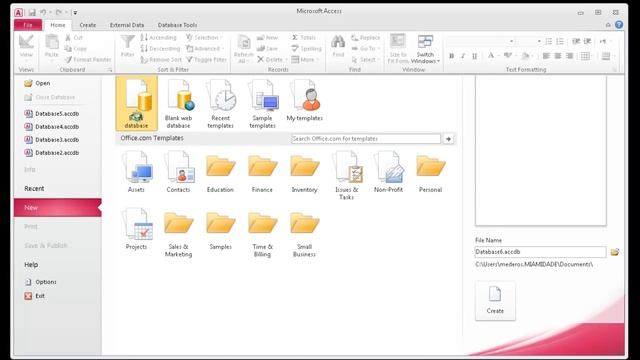Screen dimensions: 640x360
Task: Click the search go arrow button
Action: tap(448, 139)
